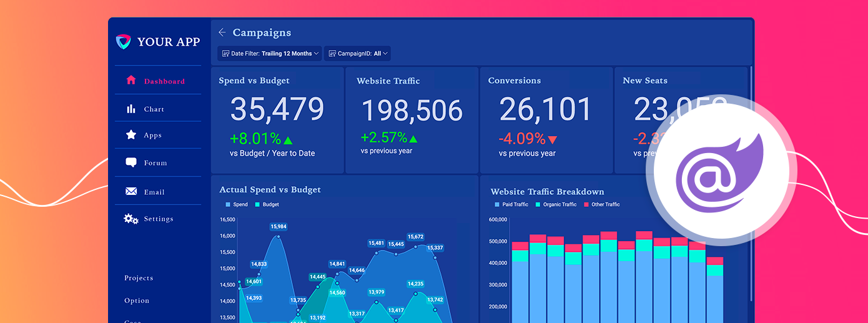Click the 15,337 data point label

[435, 248]
